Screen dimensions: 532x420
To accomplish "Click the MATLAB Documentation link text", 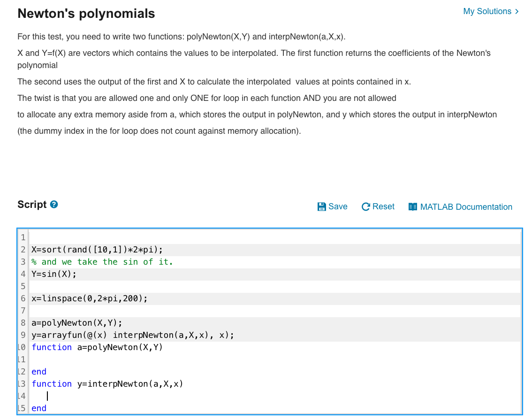I will [x=467, y=207].
